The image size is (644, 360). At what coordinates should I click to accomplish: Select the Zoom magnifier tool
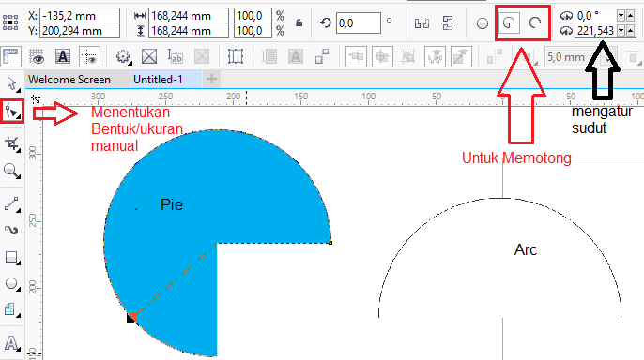click(x=11, y=171)
